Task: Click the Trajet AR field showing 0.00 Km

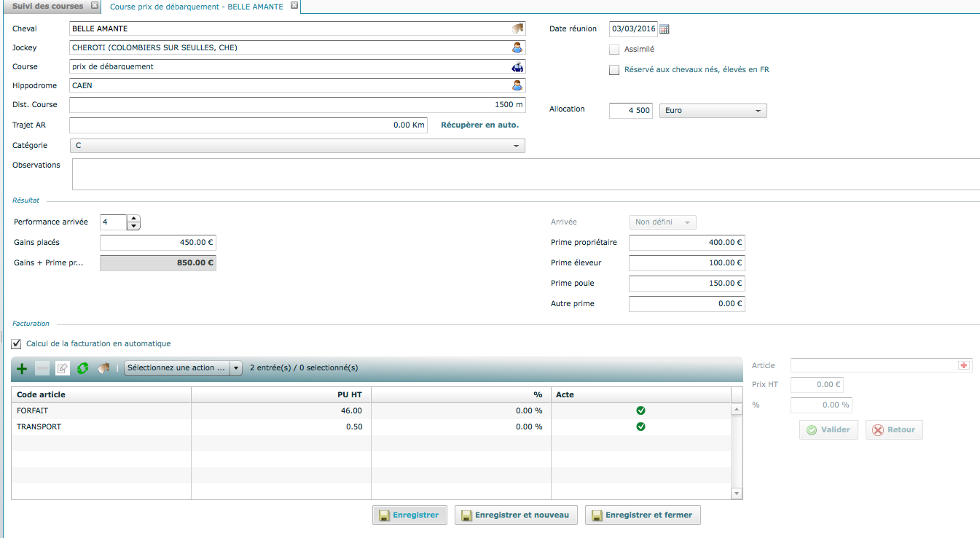Action: coord(248,125)
